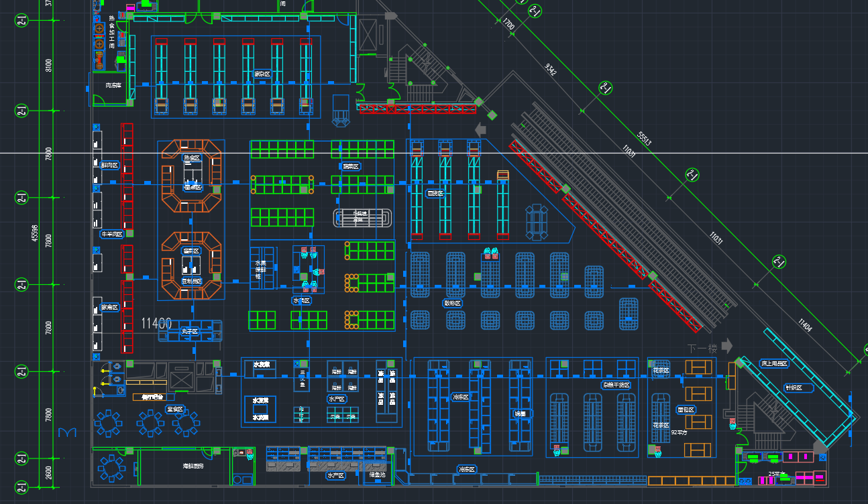Select the 下一楼 direction text
The height and width of the screenshot is (504, 868).
pyautogui.click(x=702, y=348)
